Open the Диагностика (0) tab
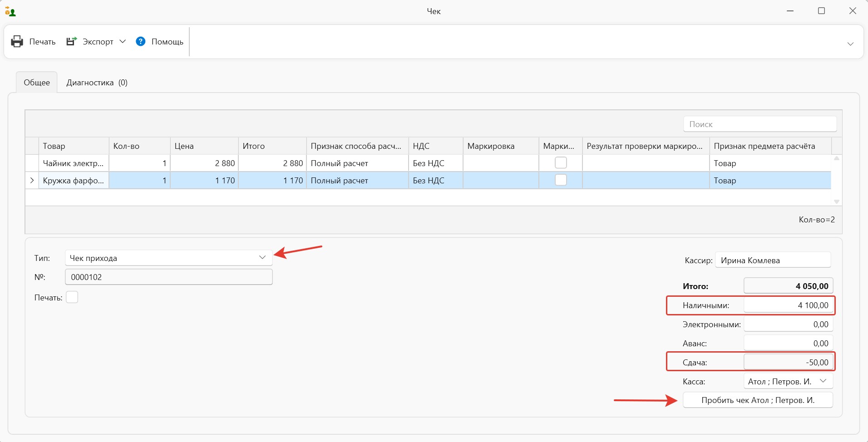The height and width of the screenshot is (442, 868). point(97,82)
